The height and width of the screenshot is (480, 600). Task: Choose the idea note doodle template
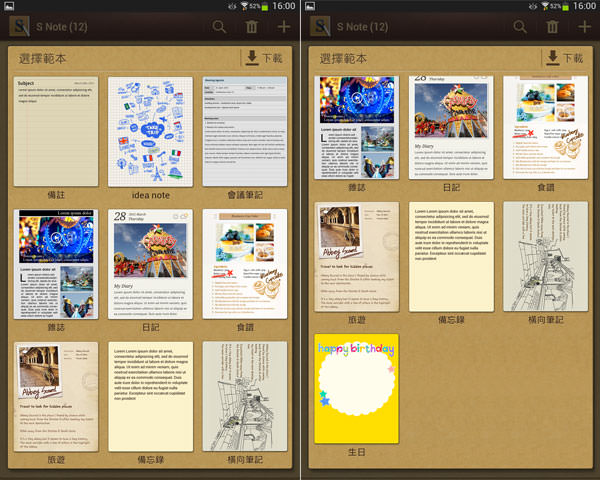150,131
